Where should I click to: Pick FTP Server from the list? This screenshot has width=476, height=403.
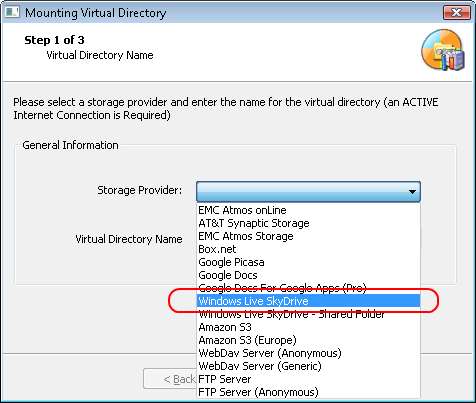click(308, 379)
